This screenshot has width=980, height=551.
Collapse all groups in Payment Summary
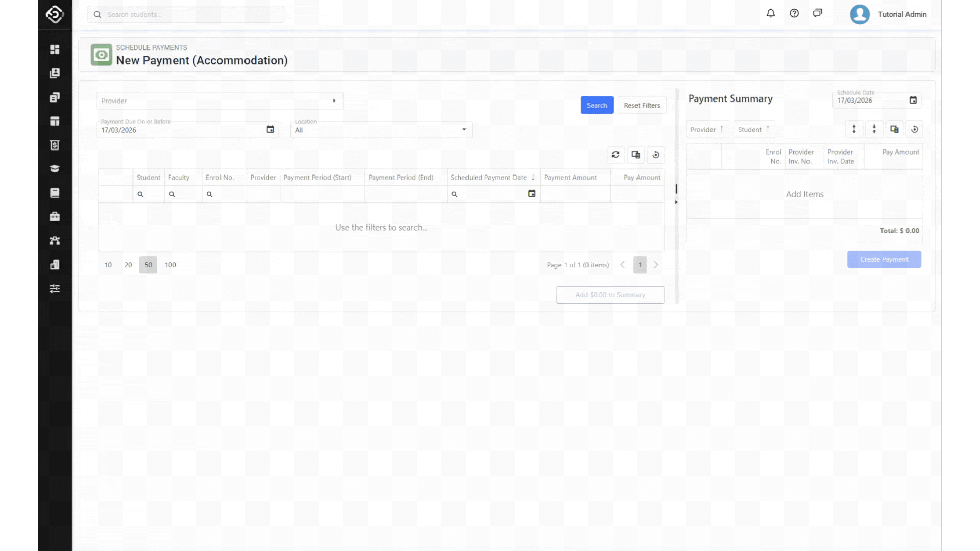874,130
